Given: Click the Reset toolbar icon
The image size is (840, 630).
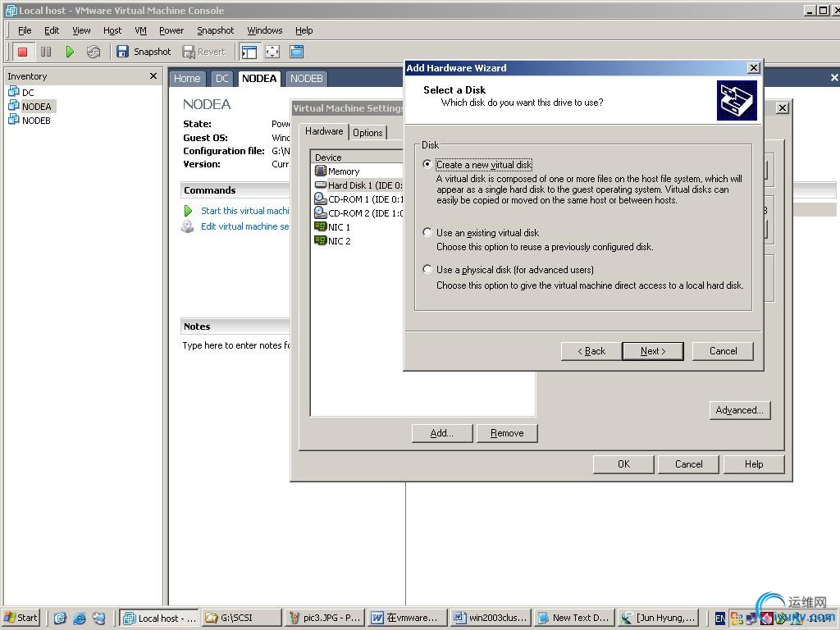Looking at the screenshot, I should [x=94, y=52].
